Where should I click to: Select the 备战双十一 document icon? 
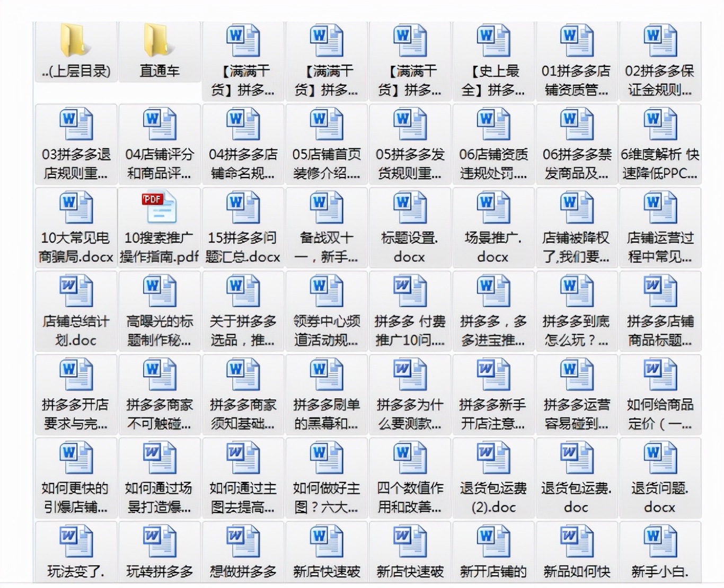click(x=326, y=207)
